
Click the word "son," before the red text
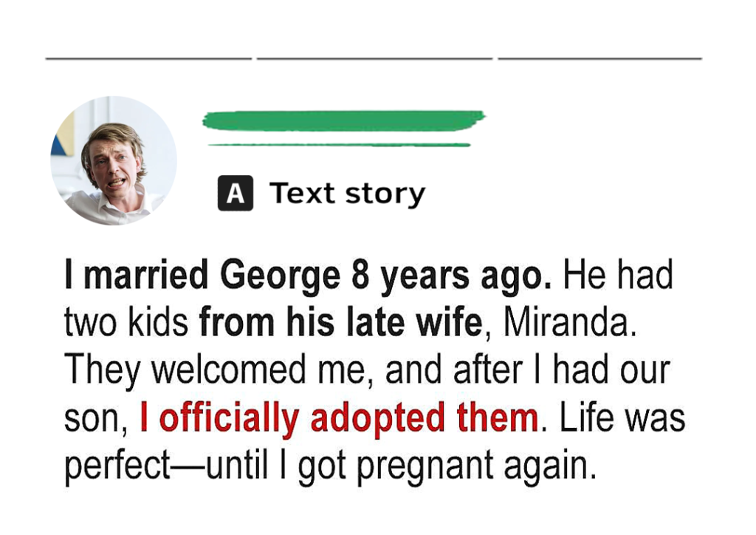click(96, 419)
